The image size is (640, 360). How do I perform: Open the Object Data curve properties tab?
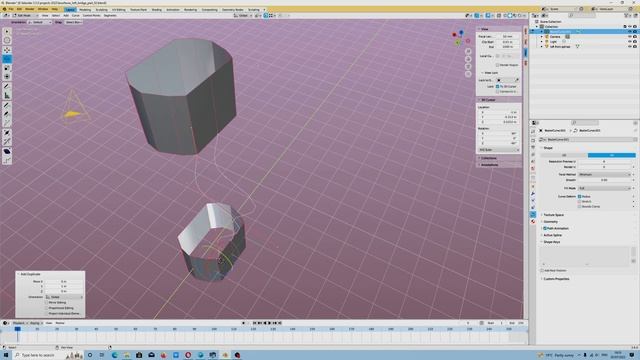(x=533, y=214)
